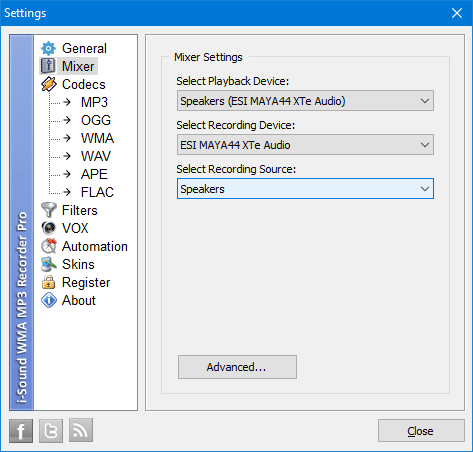The image size is (473, 452).
Task: Go to the Skins settings page
Action: 78,264
